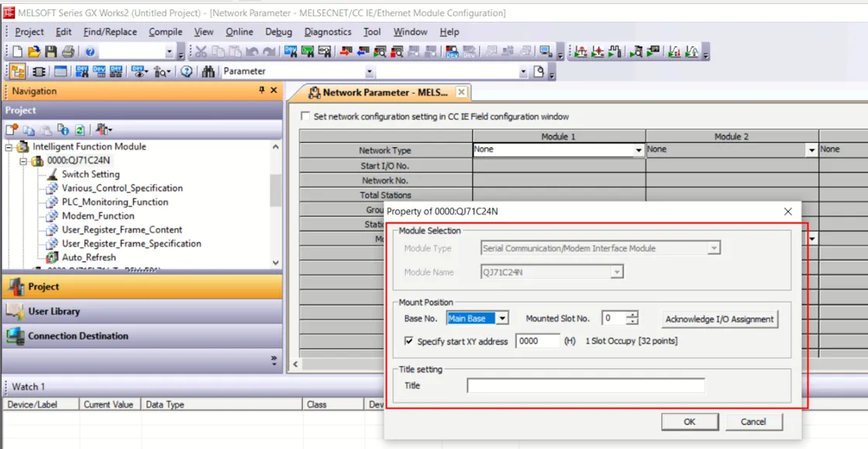The width and height of the screenshot is (868, 449).
Task: Click the green refresh icon in the Project toolbar
Action: 80,130
